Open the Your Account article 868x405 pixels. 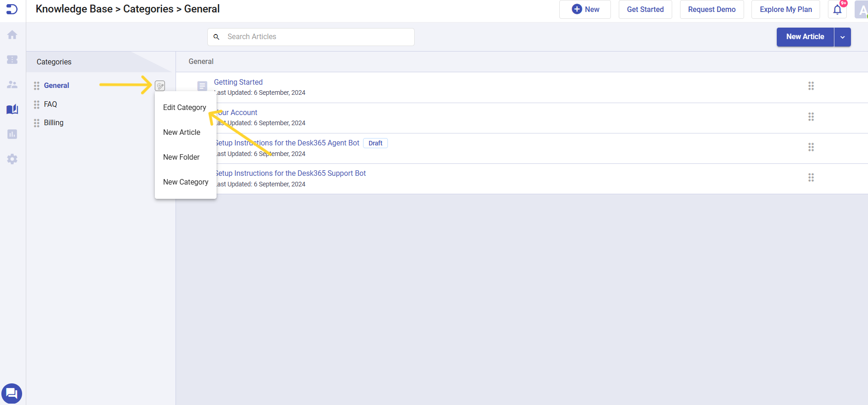click(237, 112)
